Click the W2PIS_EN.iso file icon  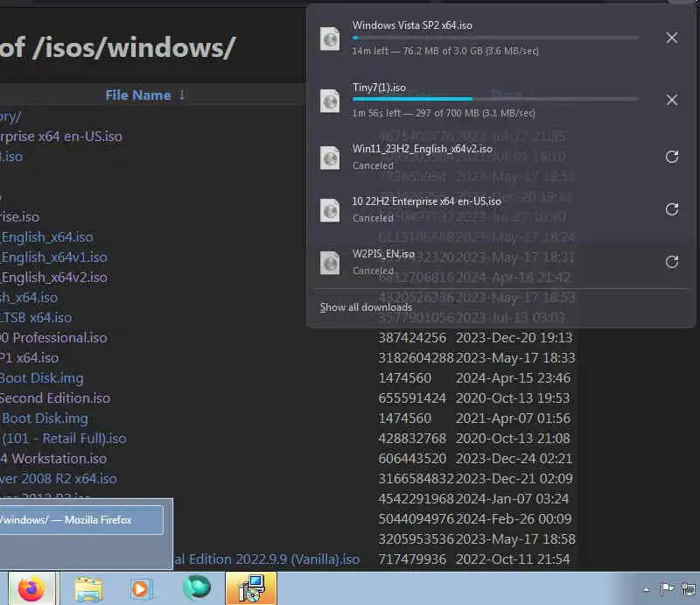coord(330,263)
